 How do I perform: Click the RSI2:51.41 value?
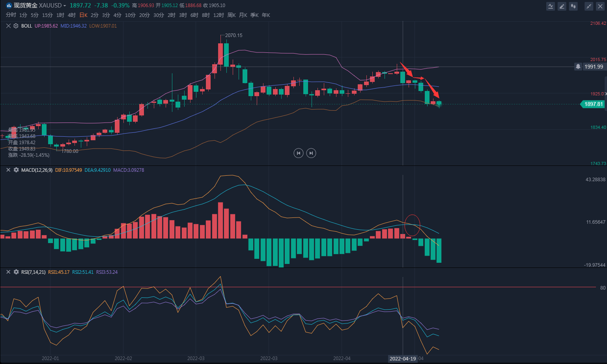click(x=83, y=272)
